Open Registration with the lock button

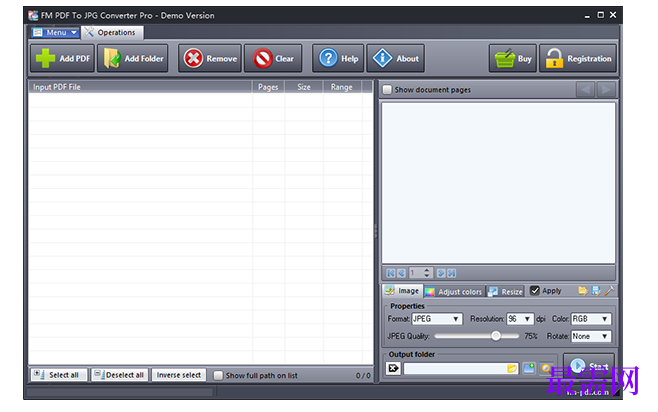[578, 58]
